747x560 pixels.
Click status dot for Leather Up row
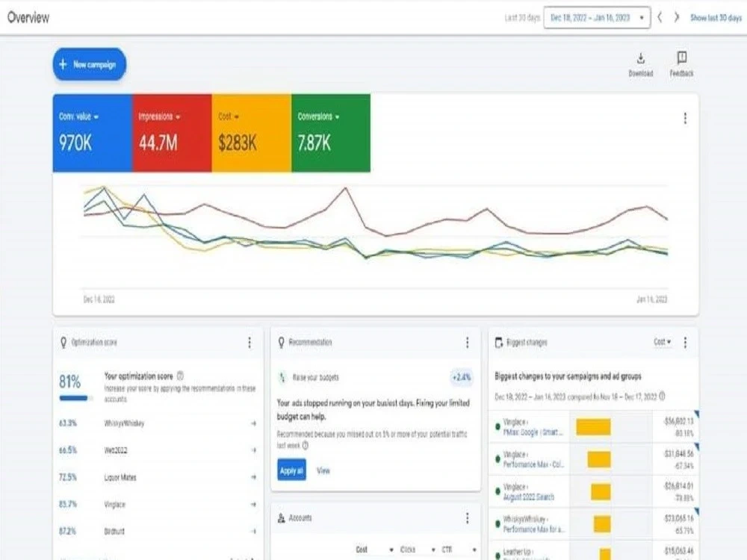click(498, 556)
